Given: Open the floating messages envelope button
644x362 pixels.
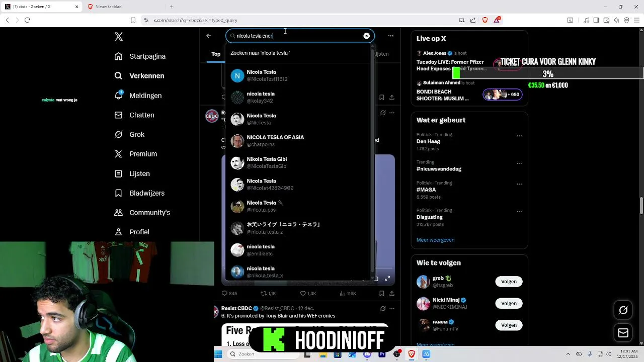Looking at the screenshot, I should [x=623, y=333].
